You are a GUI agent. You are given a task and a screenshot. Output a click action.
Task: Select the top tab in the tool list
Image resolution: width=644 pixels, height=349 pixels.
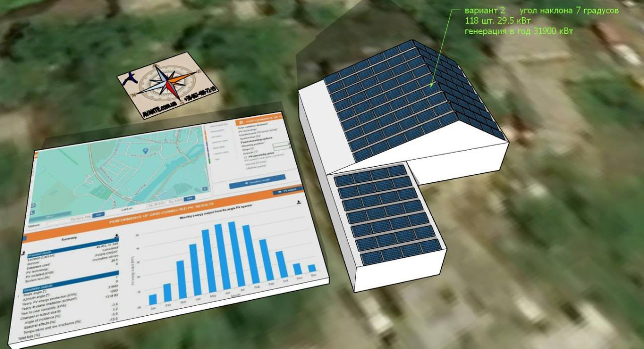pos(217,124)
